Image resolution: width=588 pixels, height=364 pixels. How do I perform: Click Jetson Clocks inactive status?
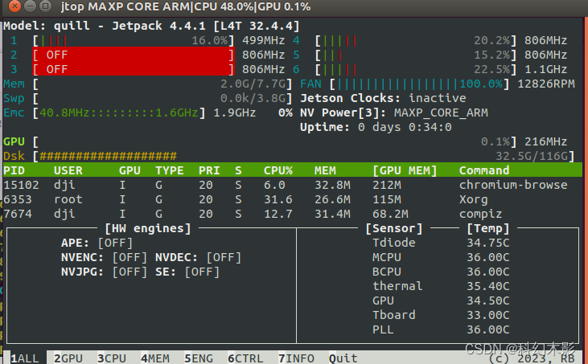383,98
